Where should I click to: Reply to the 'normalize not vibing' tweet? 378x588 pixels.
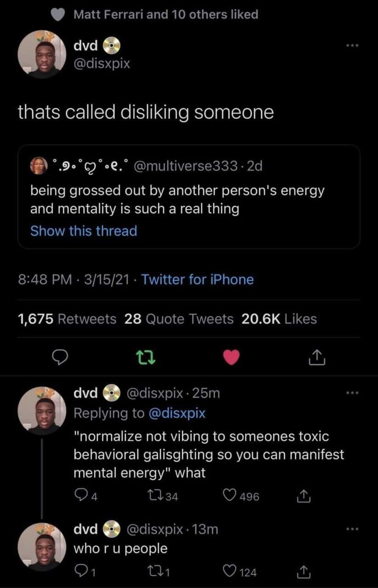tap(81, 496)
